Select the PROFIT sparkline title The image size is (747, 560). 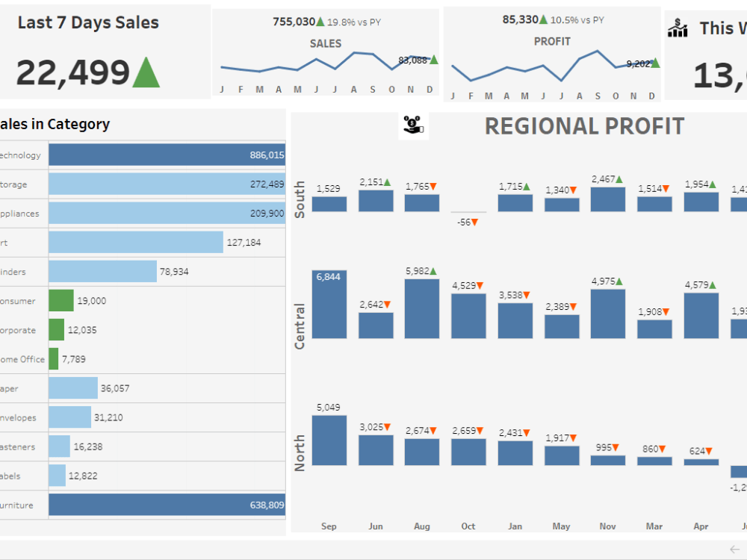coord(552,42)
